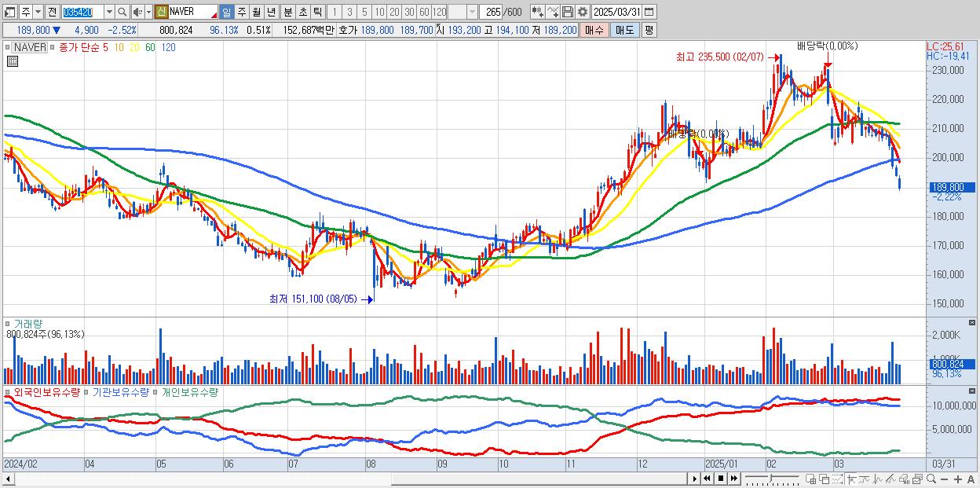Expand the NAVER chart legend arrow
The width and height of the screenshot is (980, 488).
[x=7, y=47]
